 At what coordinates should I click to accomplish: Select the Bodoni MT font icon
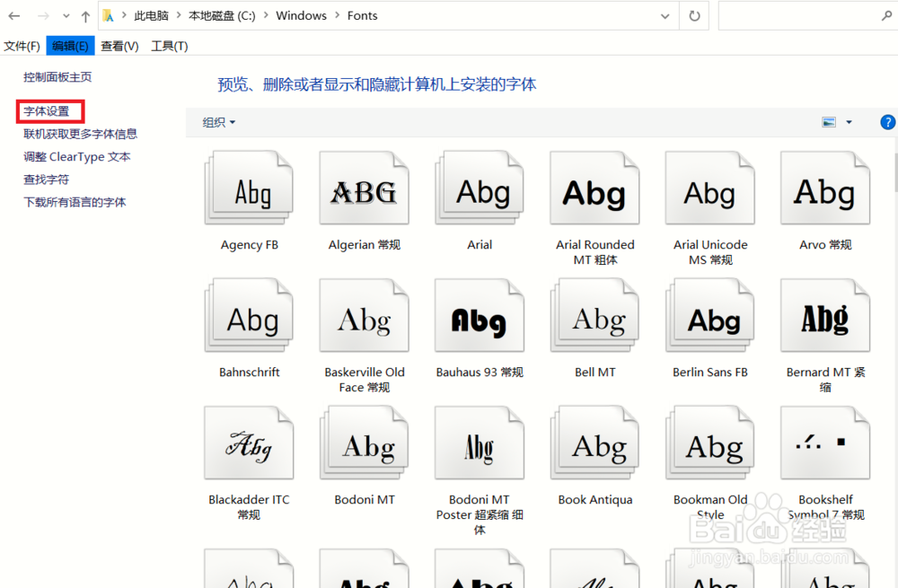tap(365, 443)
